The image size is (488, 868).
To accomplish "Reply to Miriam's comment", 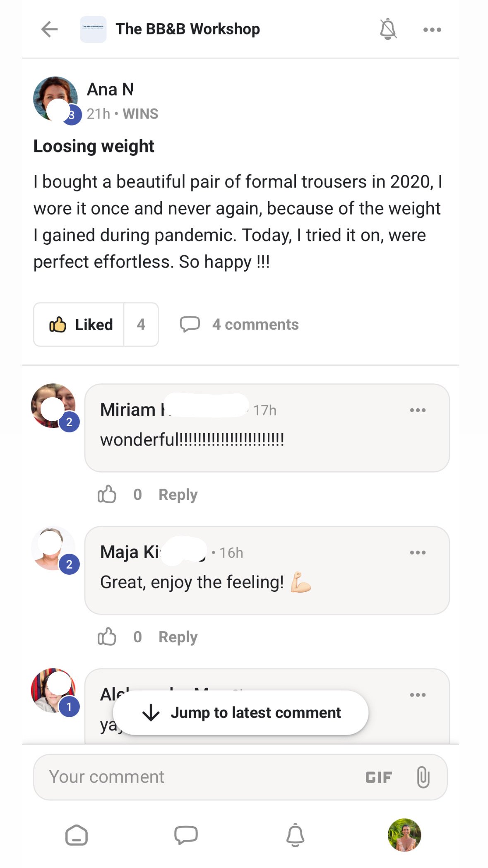I will tap(178, 494).
